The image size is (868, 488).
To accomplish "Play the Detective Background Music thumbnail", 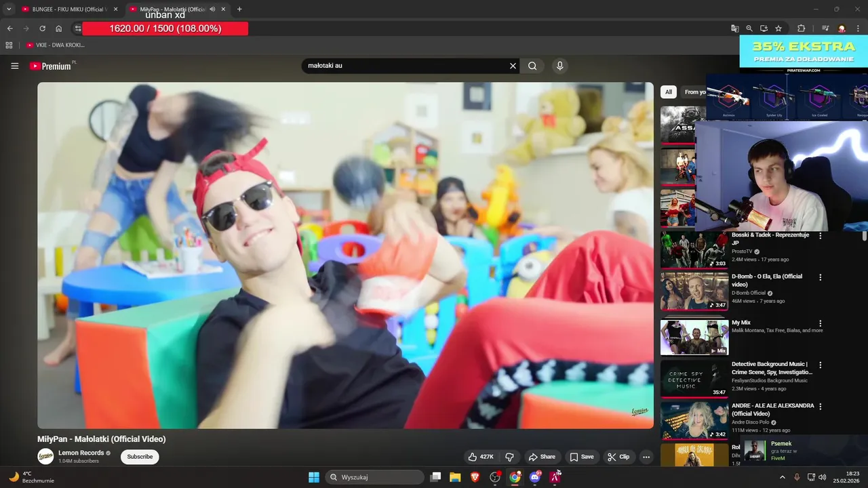I will tap(694, 379).
